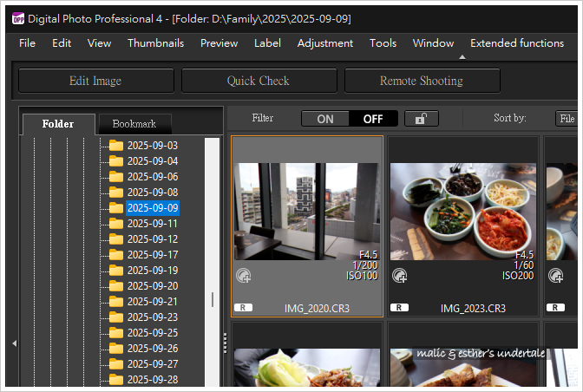Turn the Filter ON

click(x=325, y=119)
